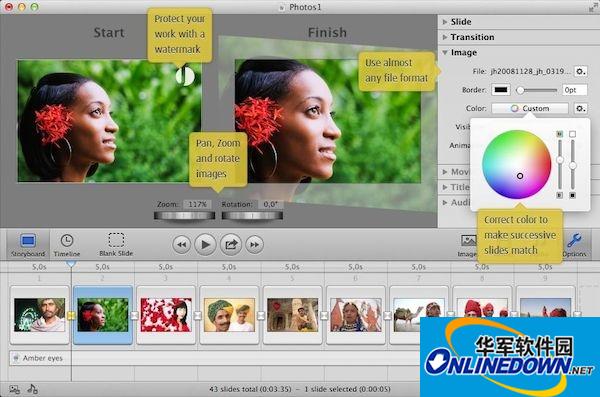Viewport: 600px width, 397px height.
Task: Open the Color gear menu
Action: (580, 108)
